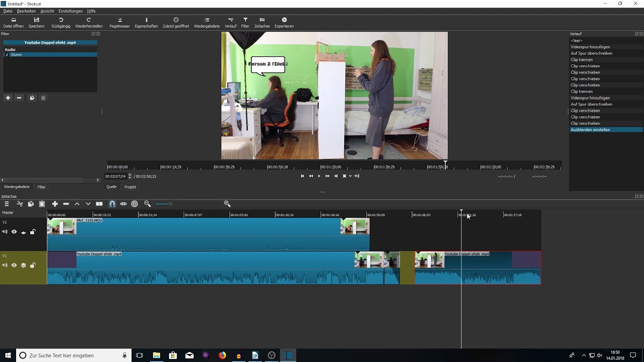Click the timeline paste clipboard icon
Screen dimensions: 644x362
pos(42,204)
